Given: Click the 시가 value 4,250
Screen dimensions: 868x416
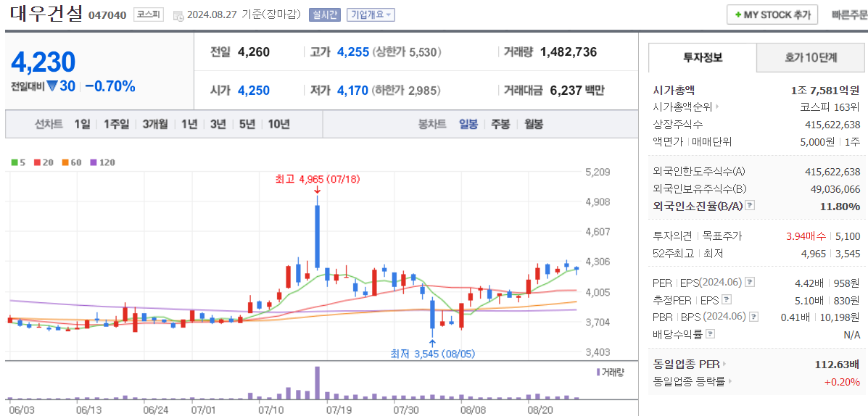Looking at the screenshot, I should pos(254,90).
